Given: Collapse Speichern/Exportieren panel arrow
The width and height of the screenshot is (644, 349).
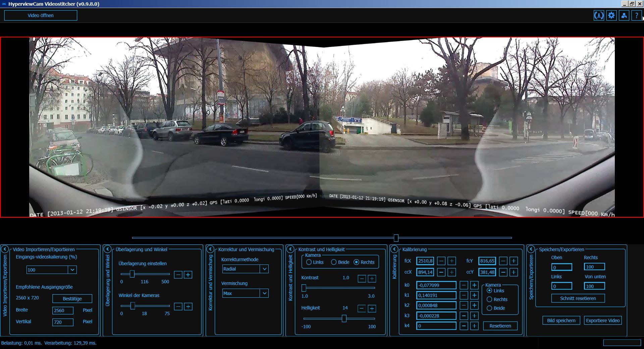Looking at the screenshot, I should [531, 249].
